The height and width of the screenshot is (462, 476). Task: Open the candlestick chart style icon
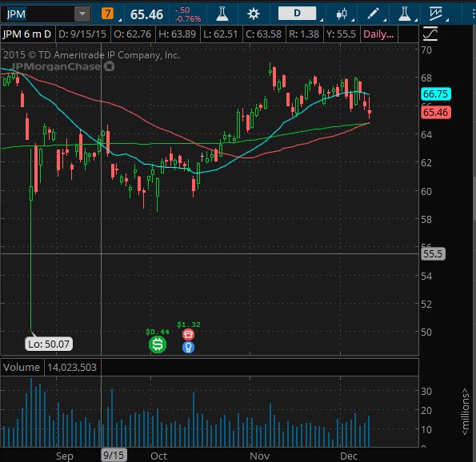[342, 14]
